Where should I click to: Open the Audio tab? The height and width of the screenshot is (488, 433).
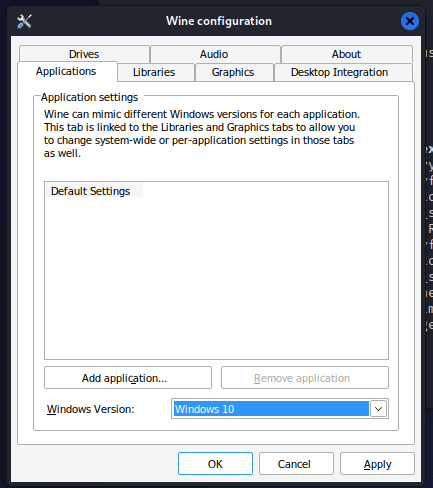pos(214,54)
